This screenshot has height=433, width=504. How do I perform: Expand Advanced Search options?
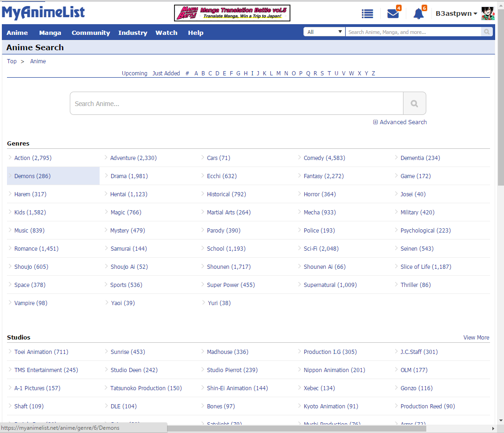coord(400,122)
